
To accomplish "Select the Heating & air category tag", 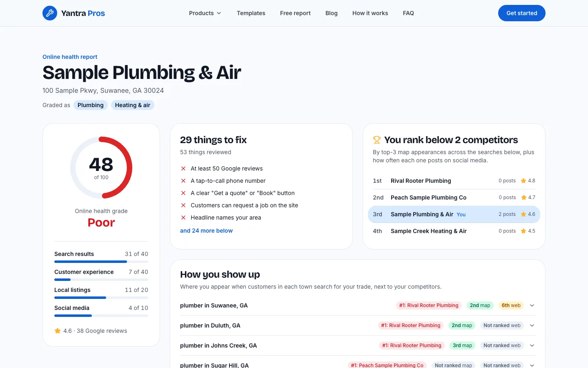I will [133, 105].
